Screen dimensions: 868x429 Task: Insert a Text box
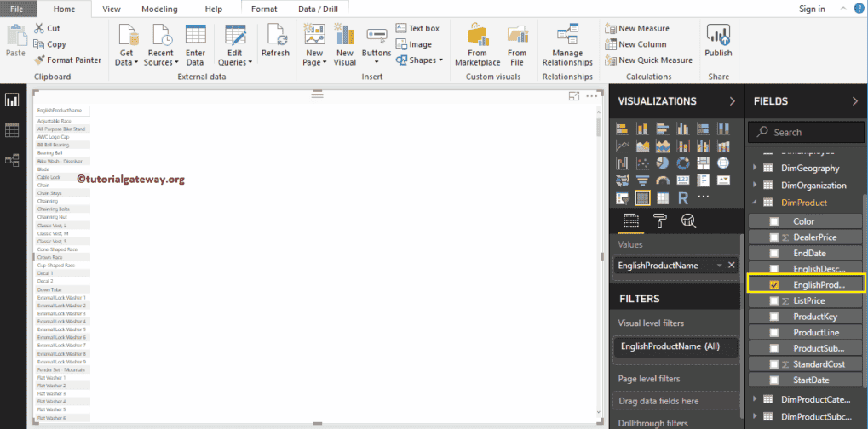417,28
